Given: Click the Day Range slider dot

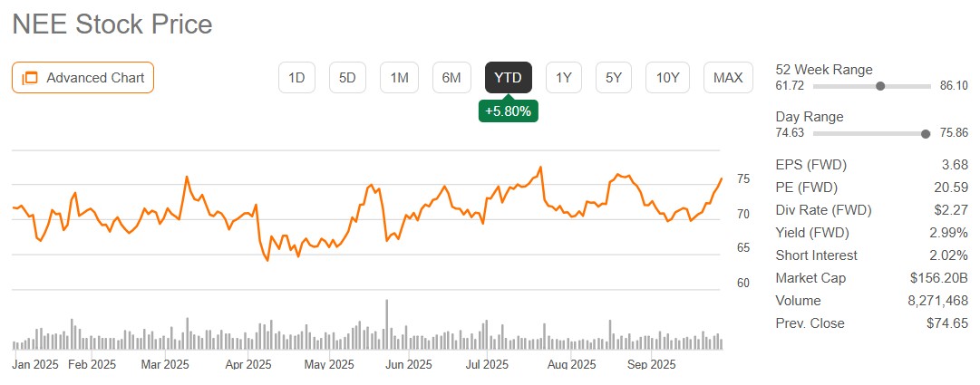Looking at the screenshot, I should click(926, 133).
